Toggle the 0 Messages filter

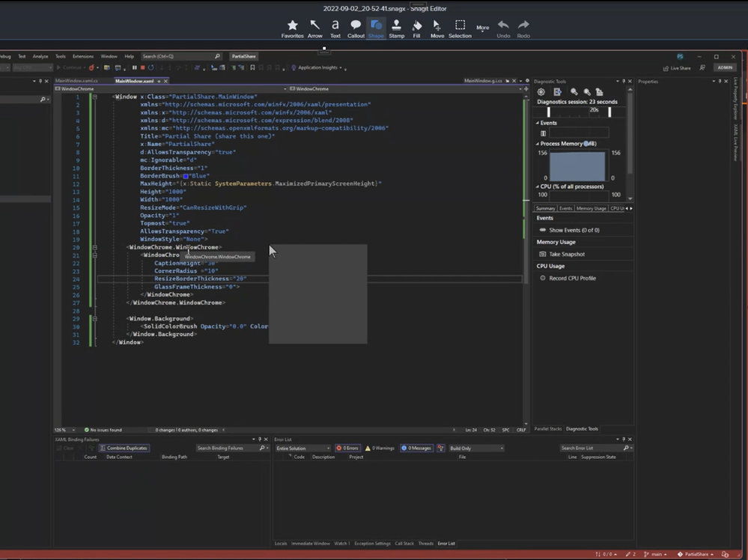(416, 448)
